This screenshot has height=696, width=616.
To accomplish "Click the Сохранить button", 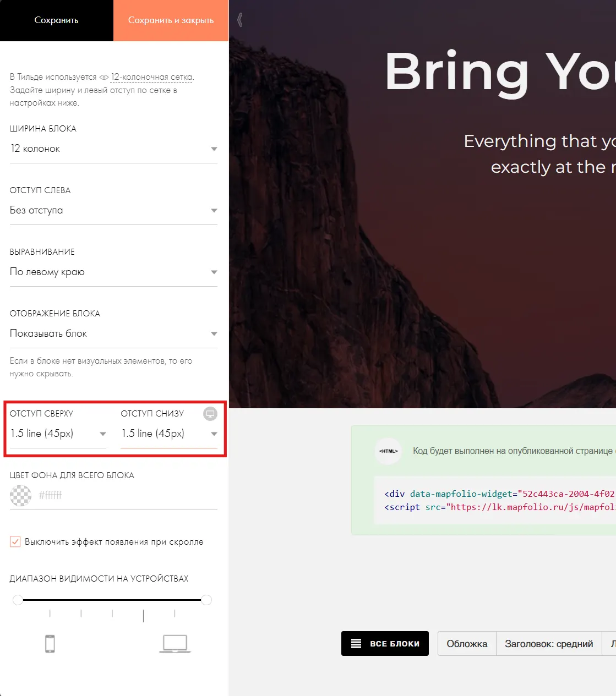I will point(57,20).
